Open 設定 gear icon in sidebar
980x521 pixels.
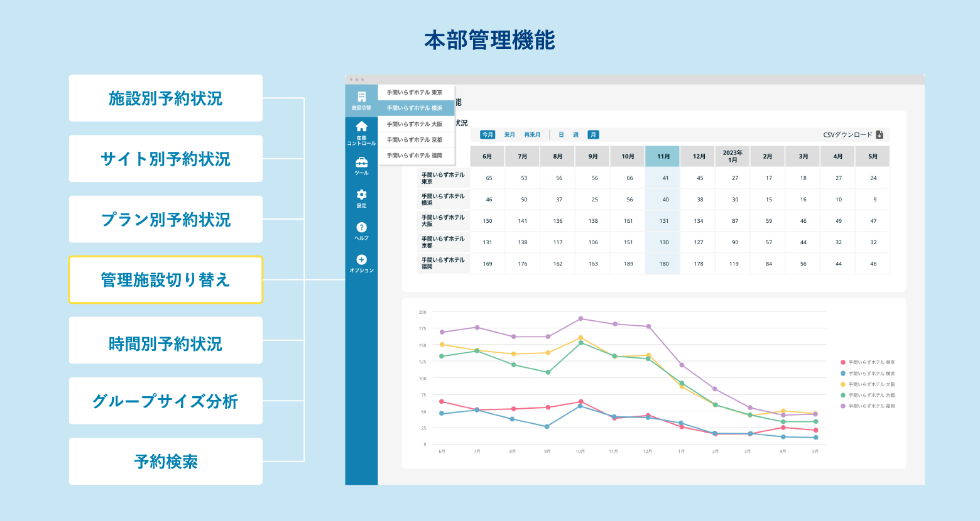point(361,194)
